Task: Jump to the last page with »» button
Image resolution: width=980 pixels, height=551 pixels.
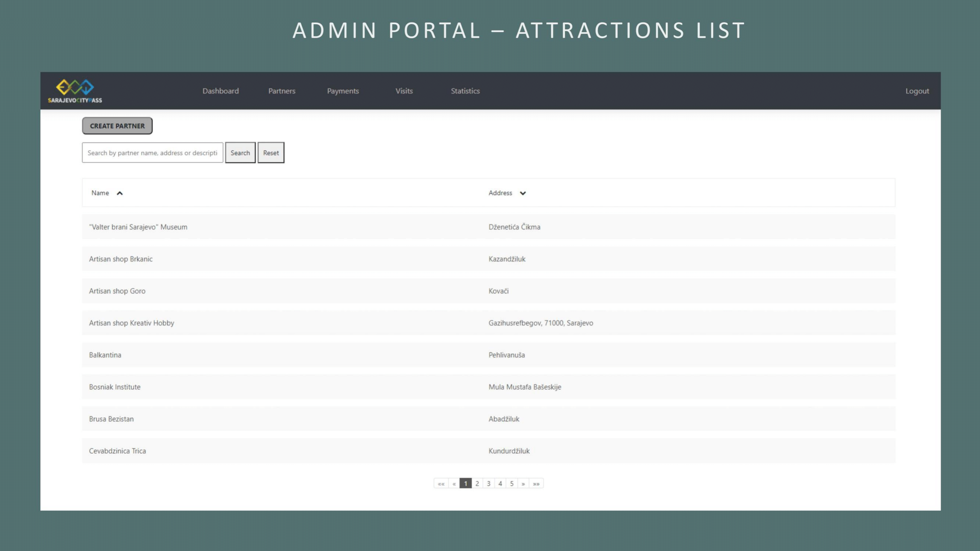Action: (x=536, y=484)
